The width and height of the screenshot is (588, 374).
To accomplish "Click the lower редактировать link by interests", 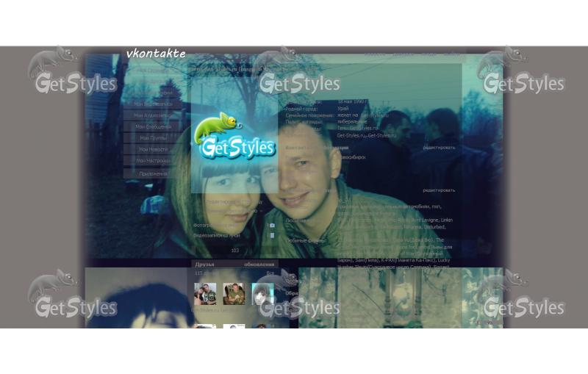I will [x=439, y=190].
